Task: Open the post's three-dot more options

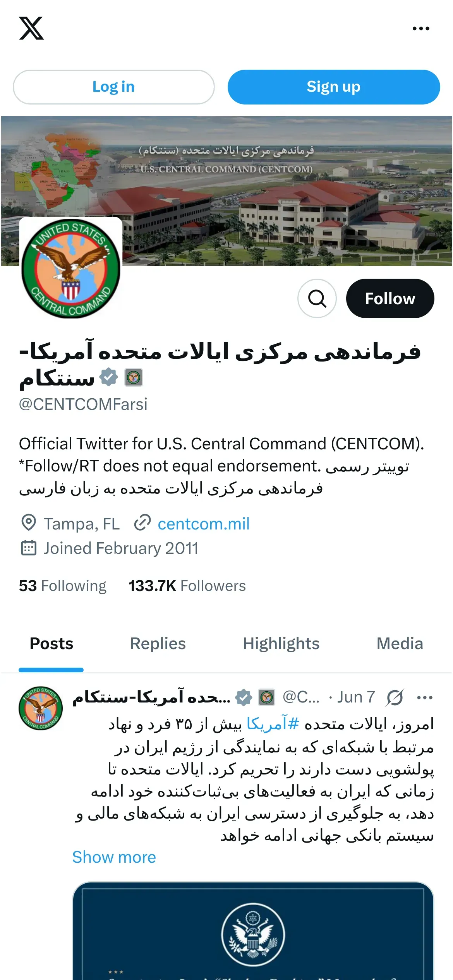Action: (425, 697)
